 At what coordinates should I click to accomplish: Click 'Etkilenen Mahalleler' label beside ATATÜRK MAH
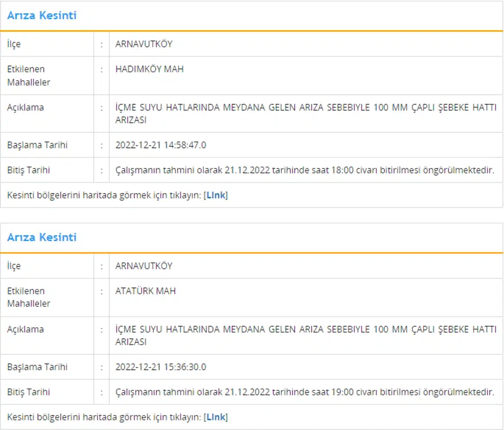point(29,297)
